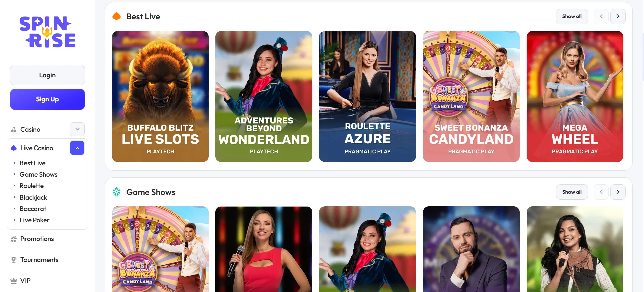644x292 pixels.
Task: Click the Tournaments trophy icon
Action: (x=14, y=260)
